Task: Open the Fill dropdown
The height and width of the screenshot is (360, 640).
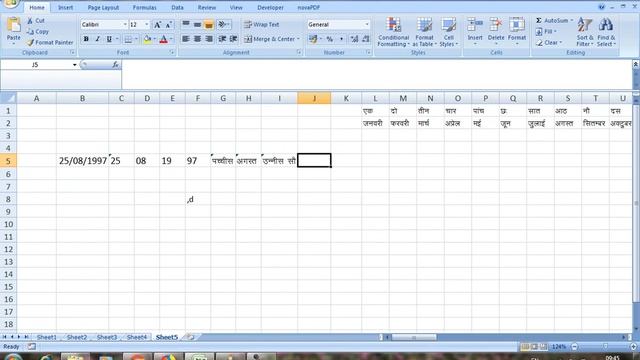Action: 546,31
